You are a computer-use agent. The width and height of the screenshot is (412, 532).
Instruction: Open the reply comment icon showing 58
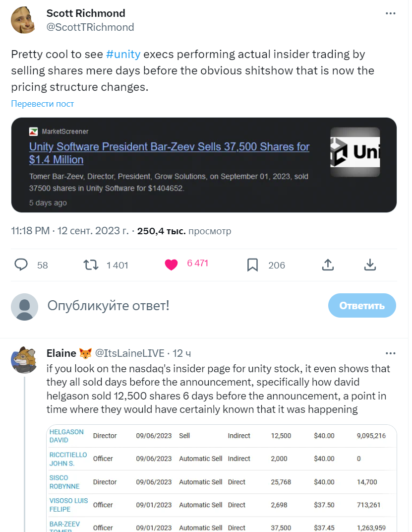(x=21, y=265)
